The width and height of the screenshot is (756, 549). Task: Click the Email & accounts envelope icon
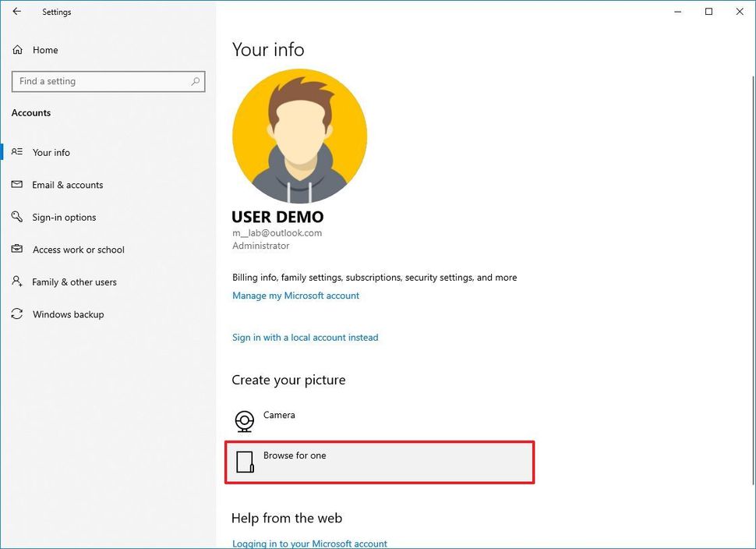[17, 185]
